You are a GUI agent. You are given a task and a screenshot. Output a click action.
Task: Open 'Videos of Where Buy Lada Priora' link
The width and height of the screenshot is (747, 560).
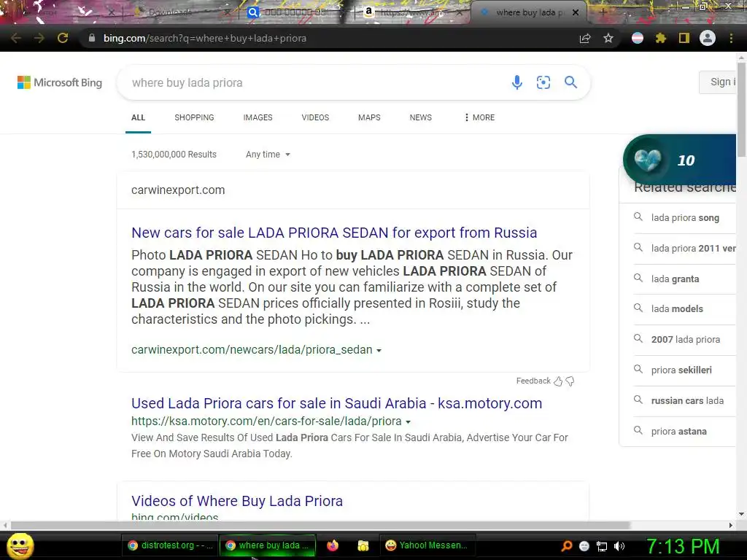point(237,500)
